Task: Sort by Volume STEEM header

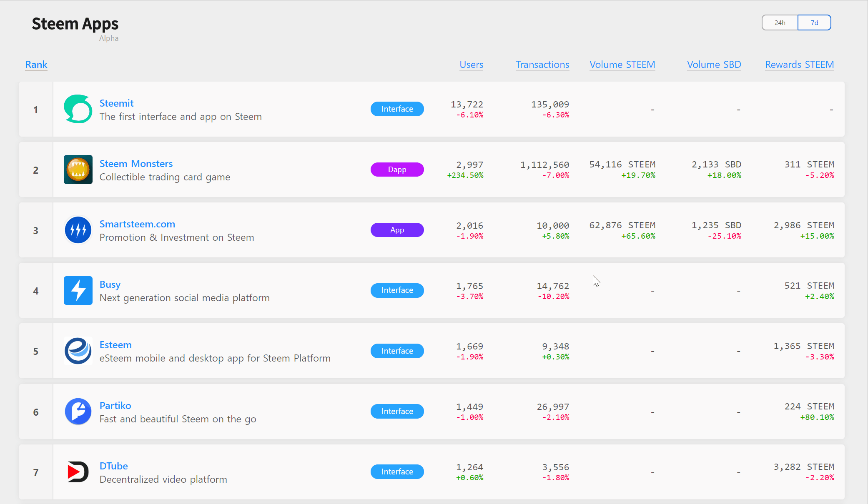Action: [622, 65]
